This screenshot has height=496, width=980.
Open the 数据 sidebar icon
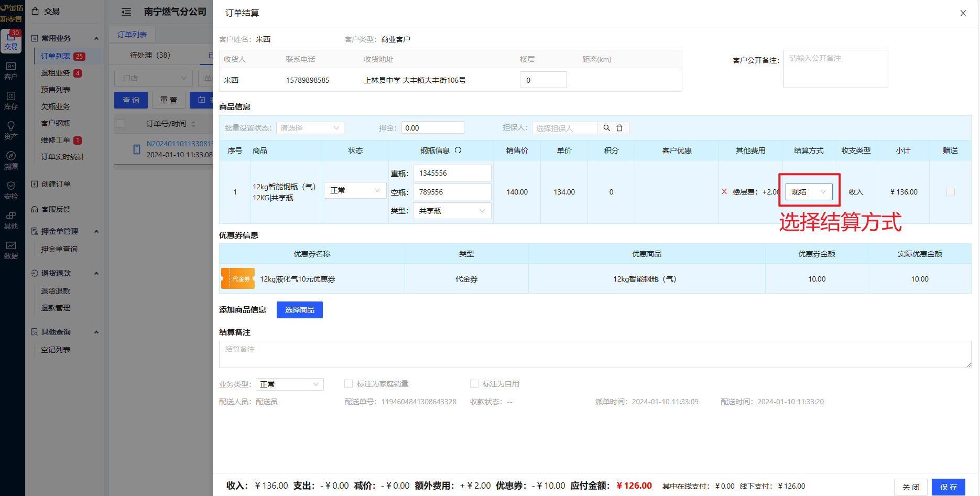point(11,250)
